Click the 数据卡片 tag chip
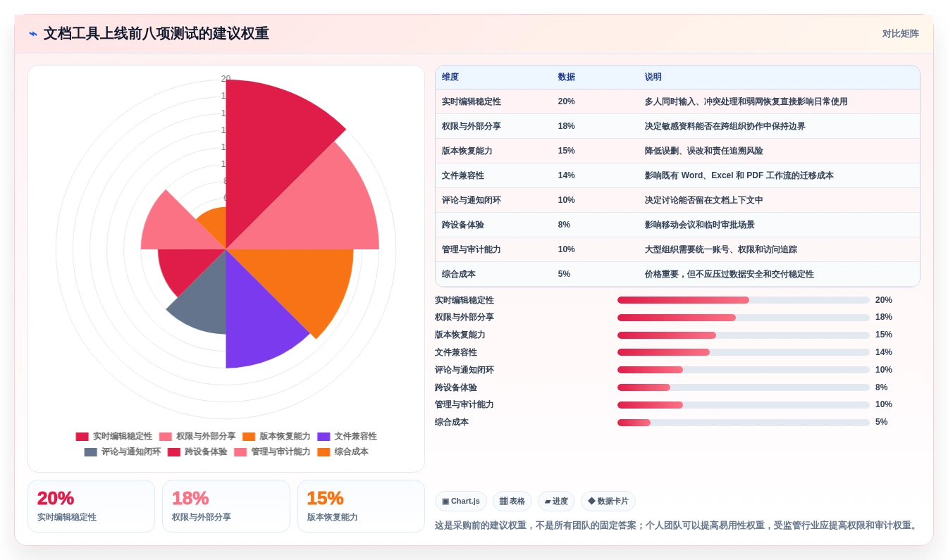 pos(608,502)
